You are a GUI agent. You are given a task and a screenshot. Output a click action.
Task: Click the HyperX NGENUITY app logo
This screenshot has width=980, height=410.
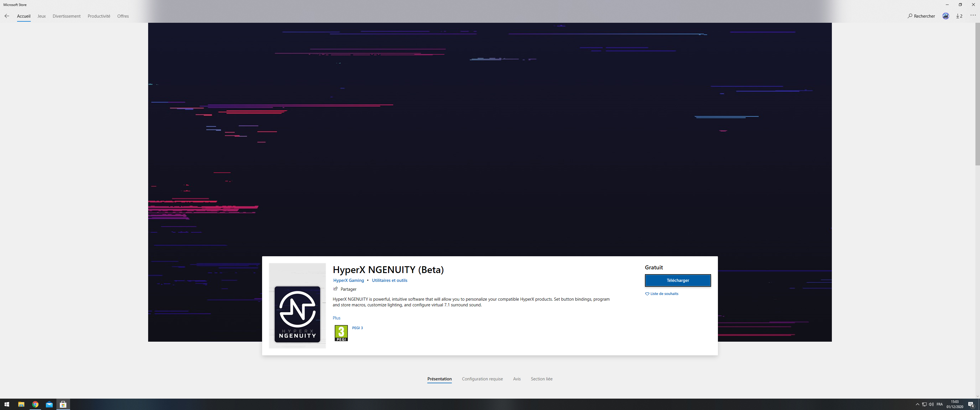coord(297,314)
